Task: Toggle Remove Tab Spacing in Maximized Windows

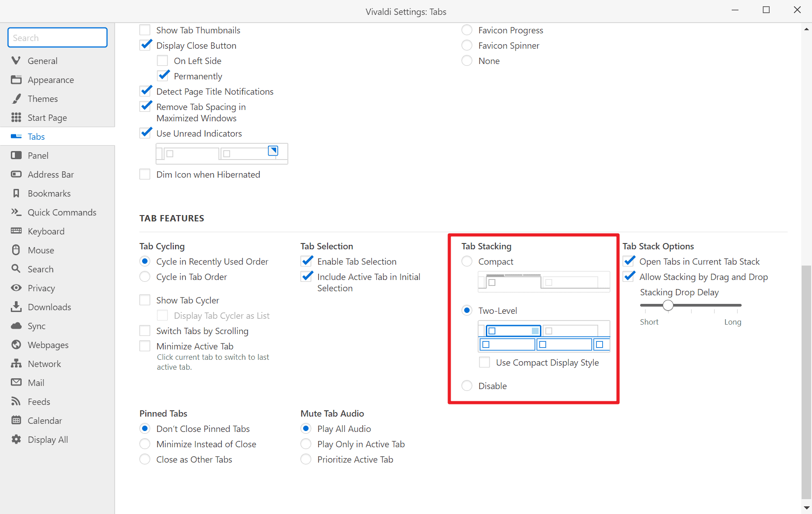Action: point(145,107)
